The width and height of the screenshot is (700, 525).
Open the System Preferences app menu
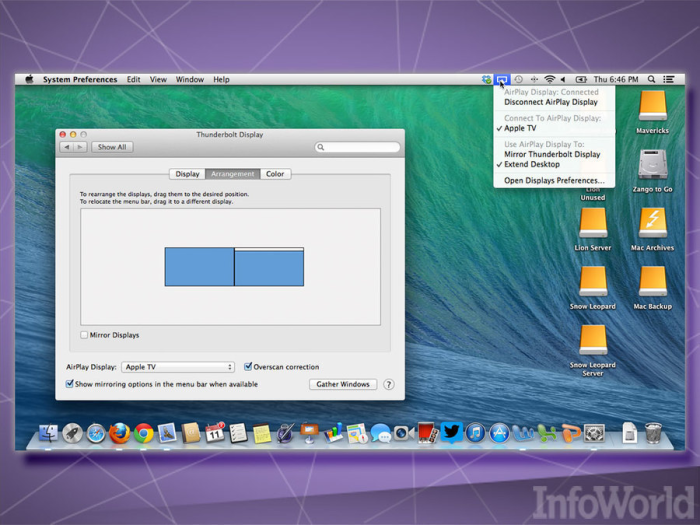click(80, 79)
